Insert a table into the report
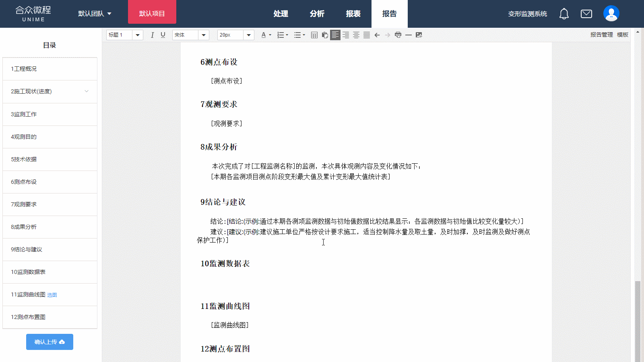 pos(314,35)
